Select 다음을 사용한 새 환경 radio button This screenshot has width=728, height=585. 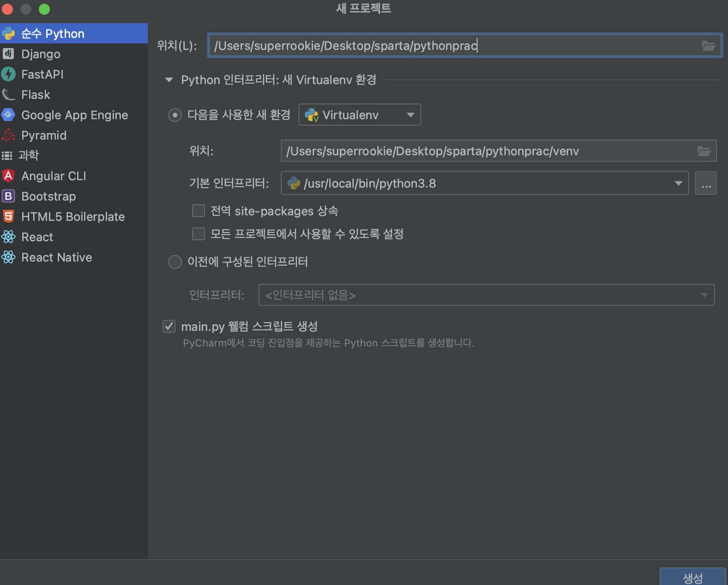pyautogui.click(x=175, y=115)
